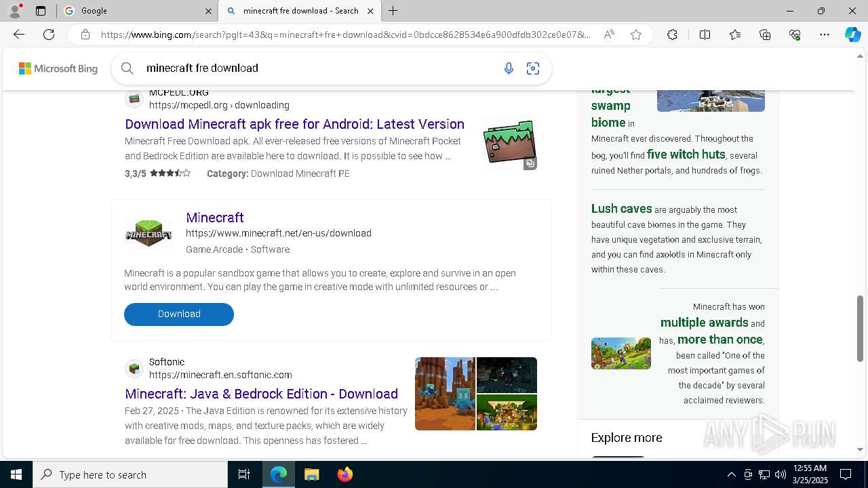
Task: Click the multiple awards link
Action: pyautogui.click(x=704, y=323)
